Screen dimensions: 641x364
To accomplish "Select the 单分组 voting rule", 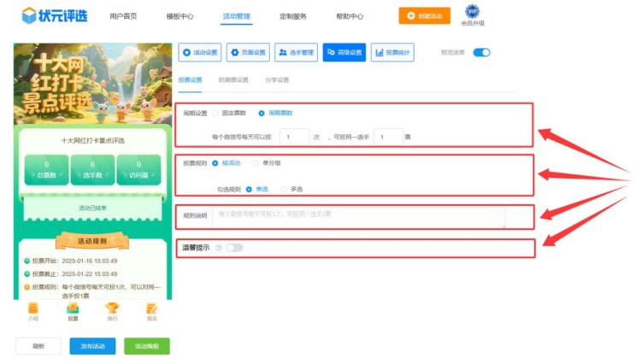I will tap(256, 162).
